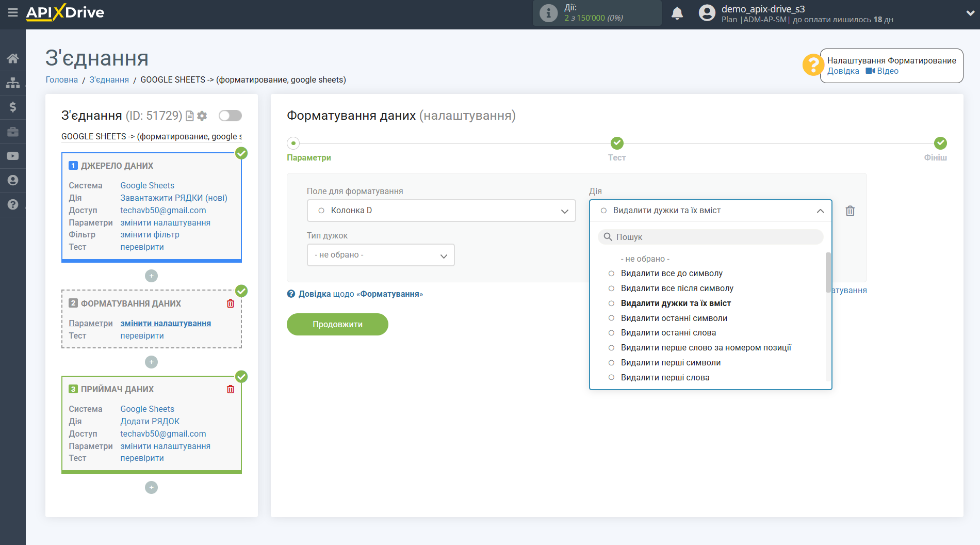Screen dimensions: 980x545
Task: Open Головна breadcrumb
Action: click(62, 80)
